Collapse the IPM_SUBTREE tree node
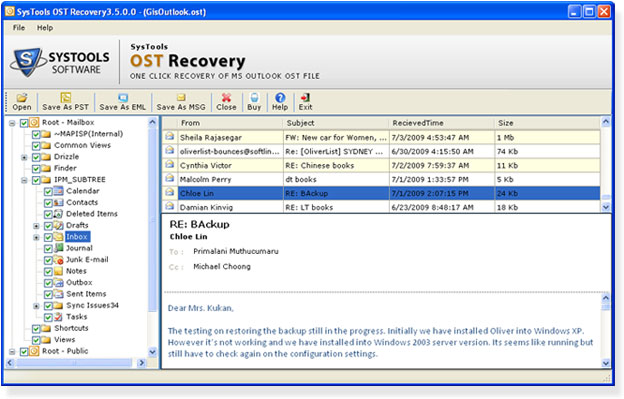The width and height of the screenshot is (624, 399). 24,180
